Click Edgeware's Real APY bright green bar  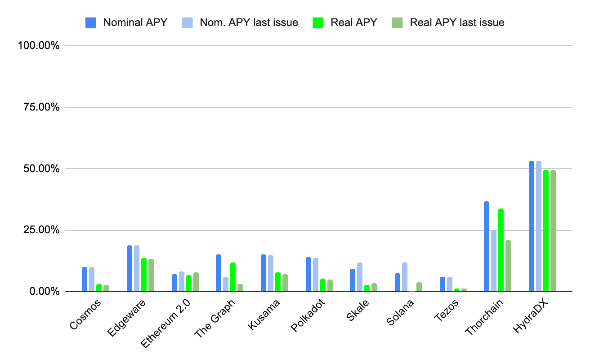(x=144, y=275)
